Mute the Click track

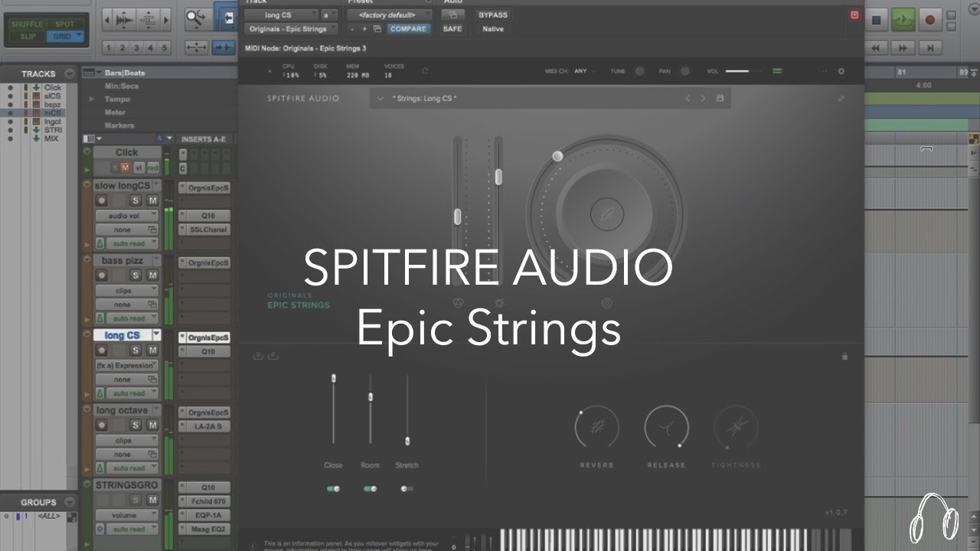coord(125,168)
